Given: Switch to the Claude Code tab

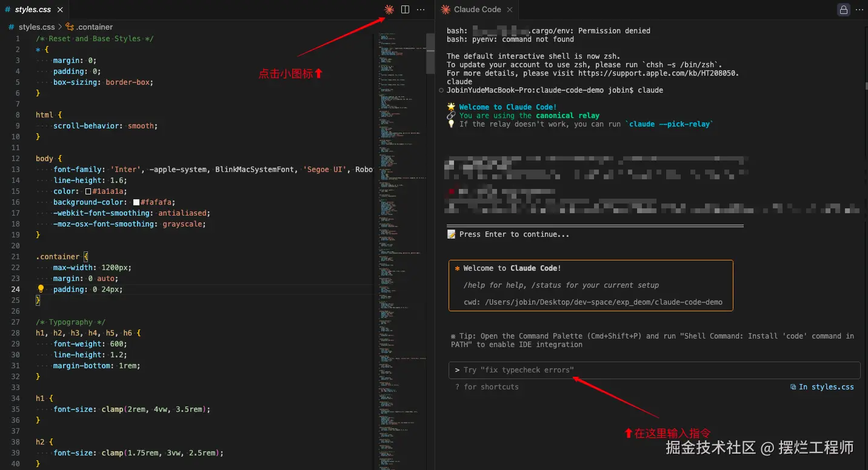Looking at the screenshot, I should coord(478,10).
